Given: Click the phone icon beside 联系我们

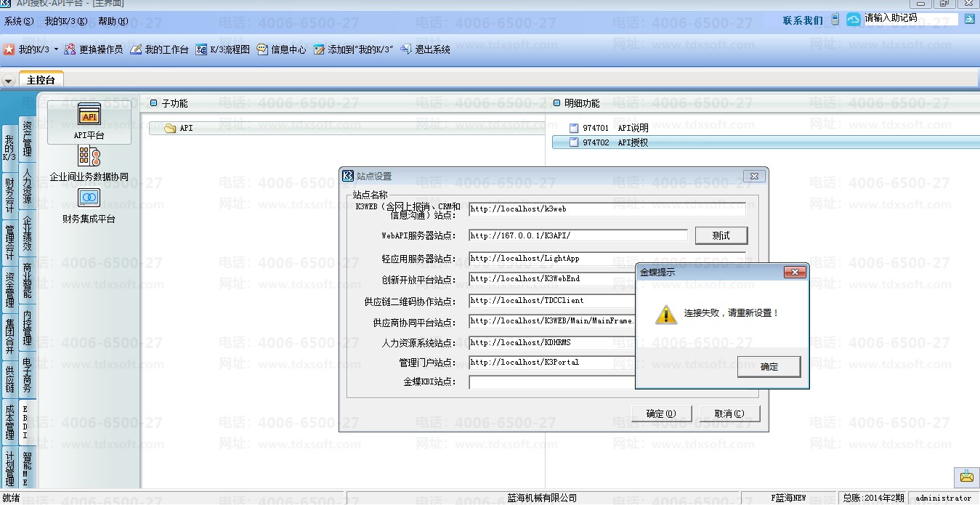Looking at the screenshot, I should coord(835,20).
